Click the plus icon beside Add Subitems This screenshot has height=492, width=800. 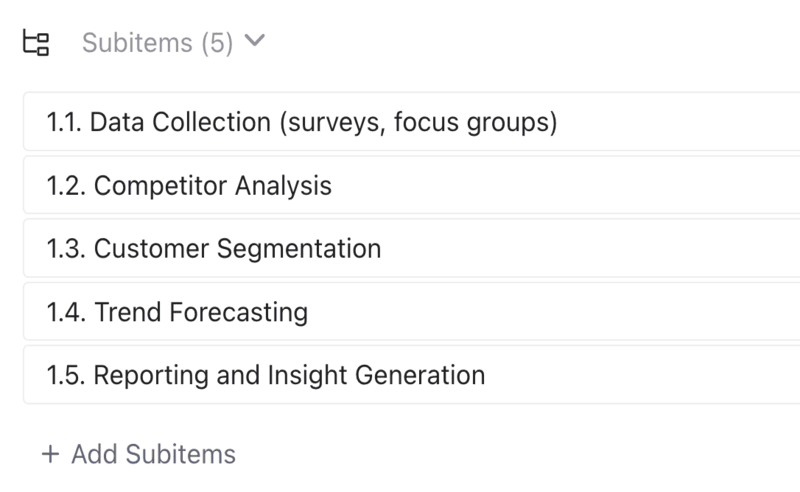50,454
